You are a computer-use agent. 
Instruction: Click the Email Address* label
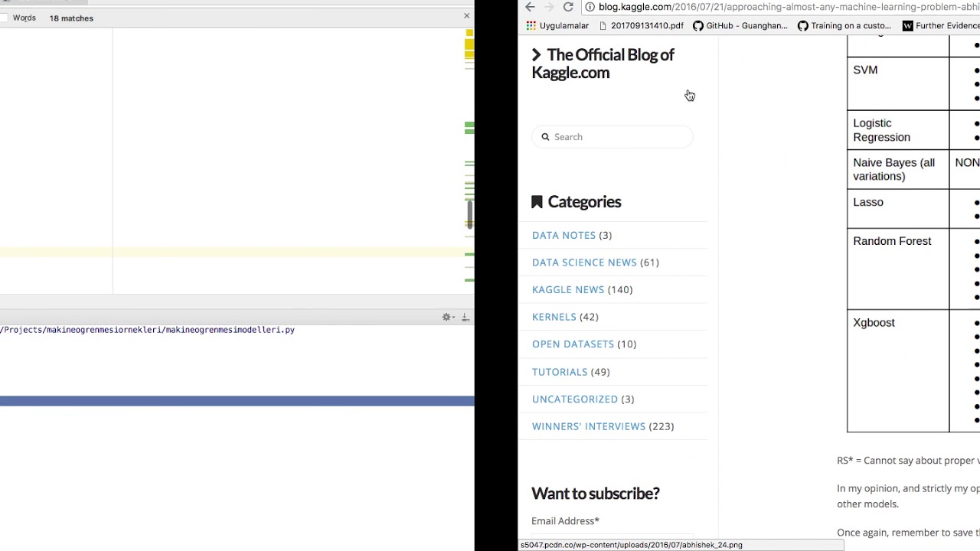coord(565,521)
